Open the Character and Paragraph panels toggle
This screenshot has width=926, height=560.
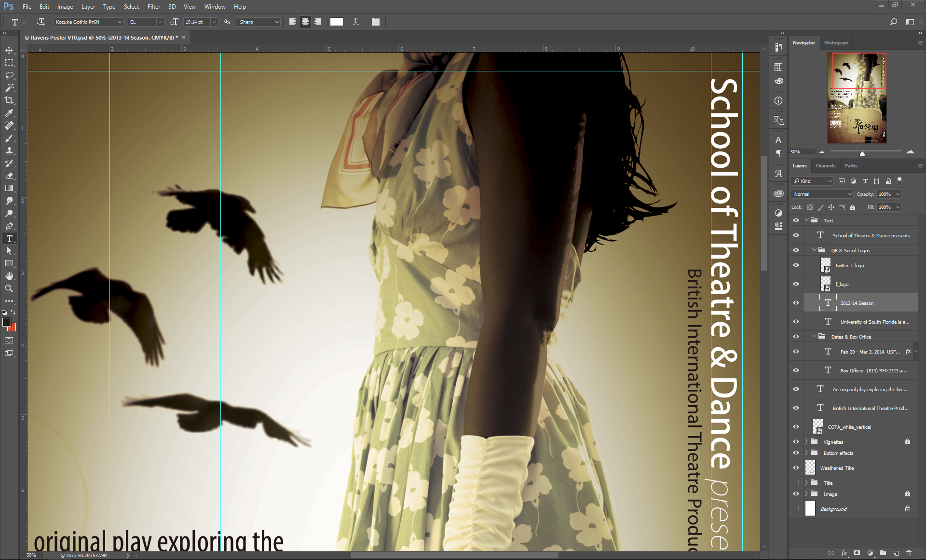376,22
